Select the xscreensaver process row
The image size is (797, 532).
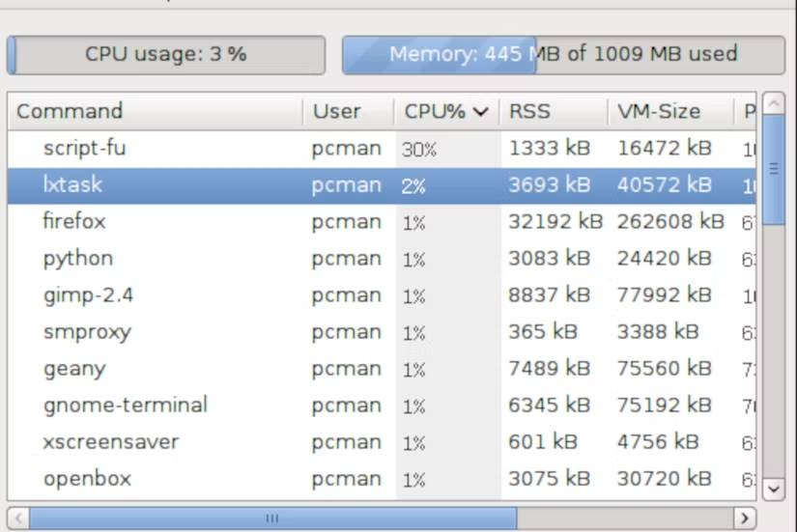point(382,442)
